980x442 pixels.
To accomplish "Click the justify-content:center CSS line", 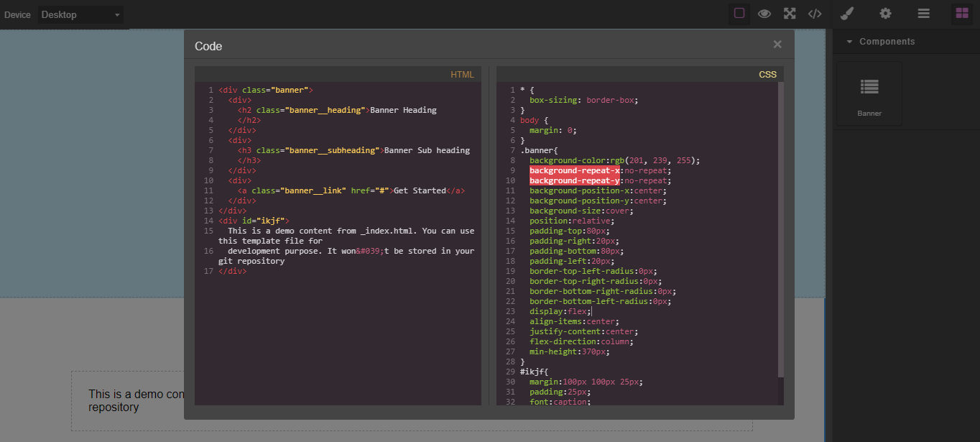I will [x=583, y=332].
